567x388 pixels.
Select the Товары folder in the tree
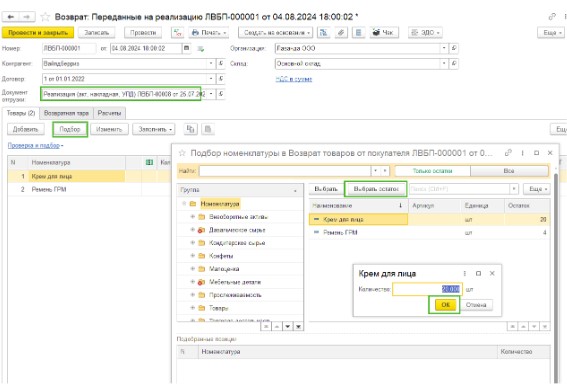(x=218, y=308)
